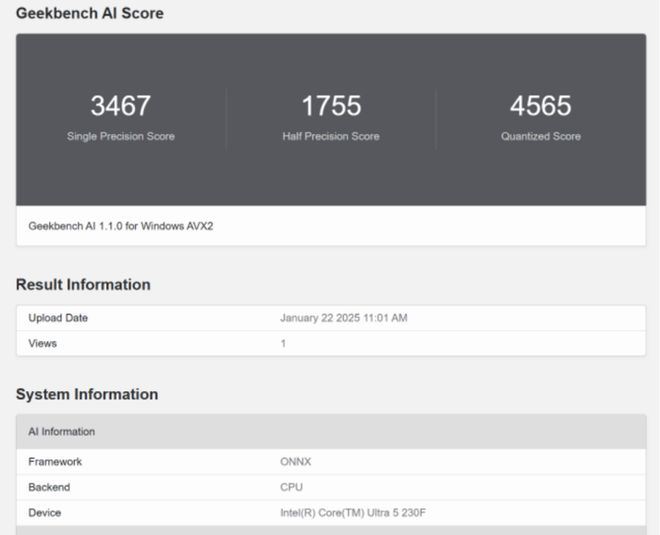This screenshot has width=660, height=535.
Task: Click the Single Precision Score label
Action: click(x=120, y=136)
